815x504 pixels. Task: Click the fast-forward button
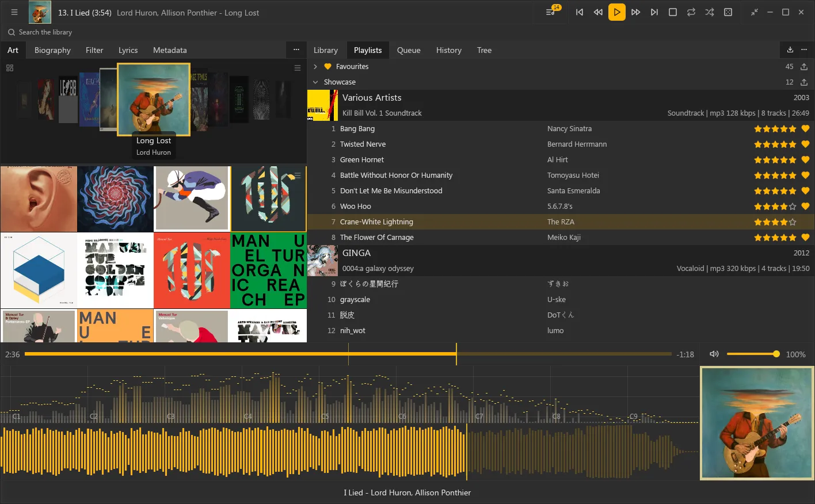(635, 12)
